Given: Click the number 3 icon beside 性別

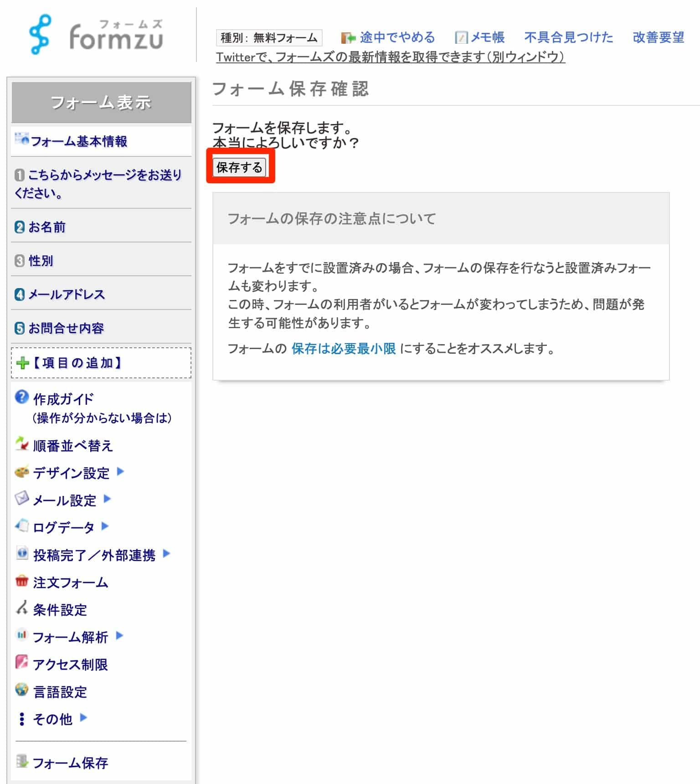Looking at the screenshot, I should pyautogui.click(x=20, y=261).
